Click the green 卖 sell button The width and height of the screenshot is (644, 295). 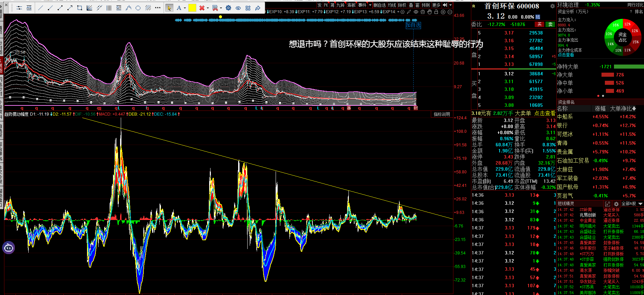click(551, 24)
